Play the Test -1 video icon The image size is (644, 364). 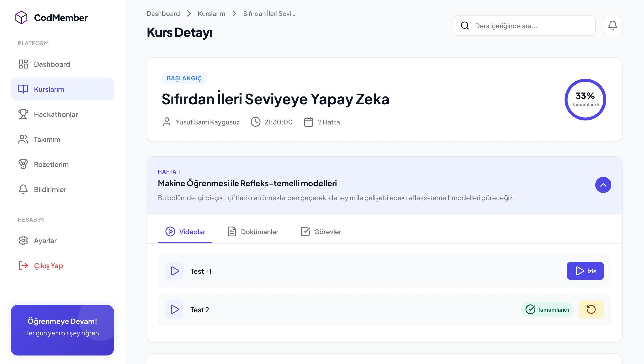pos(174,271)
